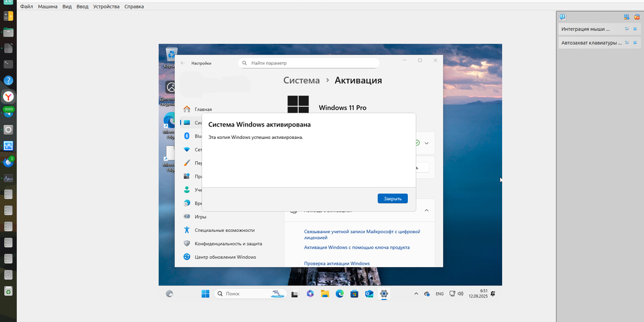Open link Связывание учетной записи Майкрософт
The width and height of the screenshot is (644, 322).
click(x=362, y=234)
